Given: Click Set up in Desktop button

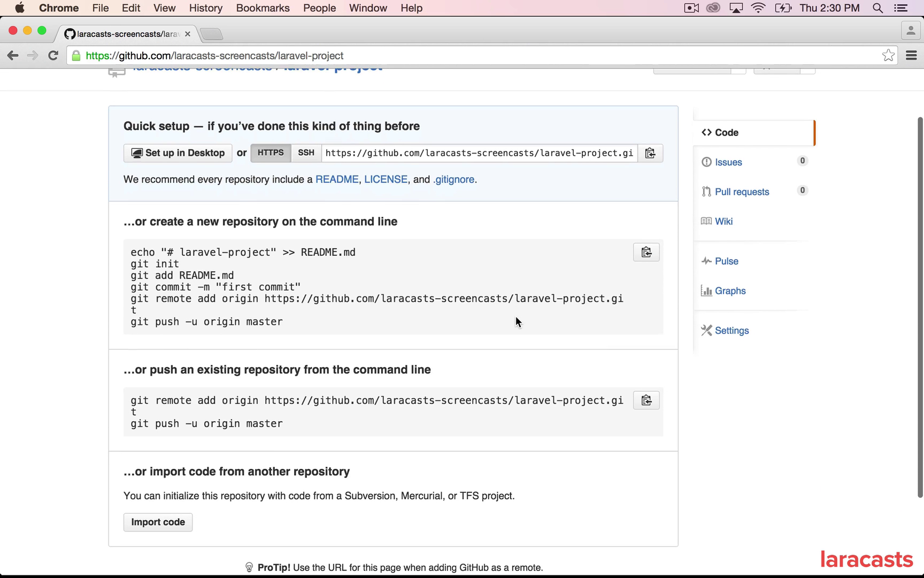Looking at the screenshot, I should click(x=178, y=153).
